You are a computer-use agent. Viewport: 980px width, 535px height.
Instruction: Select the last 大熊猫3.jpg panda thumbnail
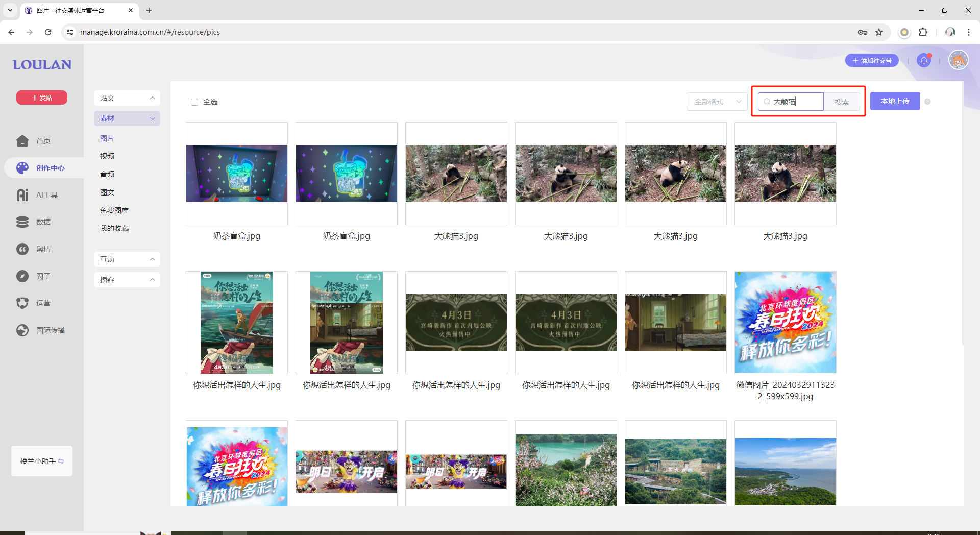click(x=786, y=174)
